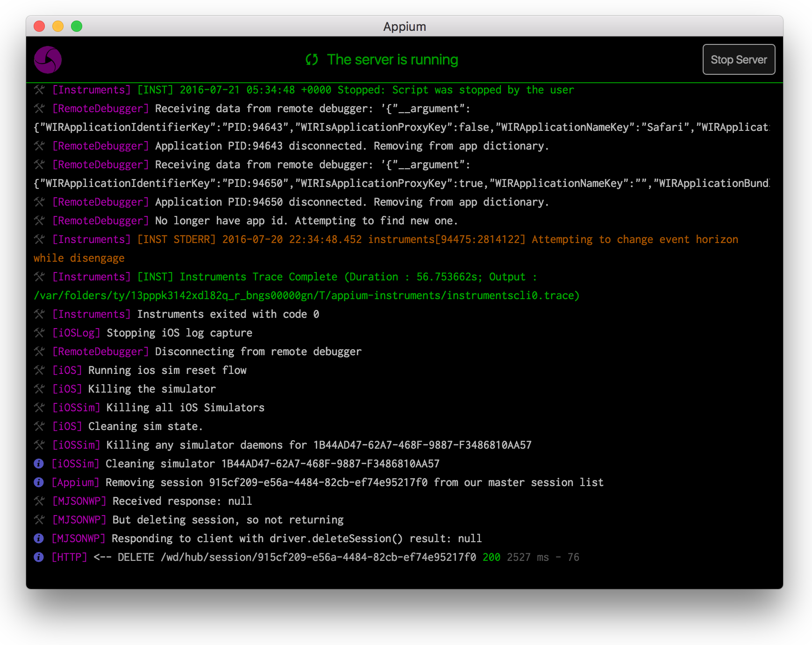812x645 pixels.
Task: Click the green spinning server status icon
Action: point(312,60)
